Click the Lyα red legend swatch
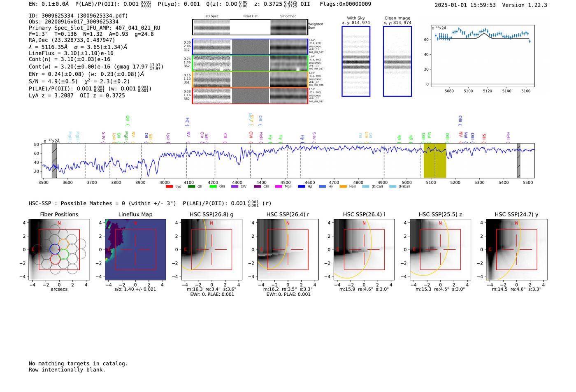 [x=169, y=187]
